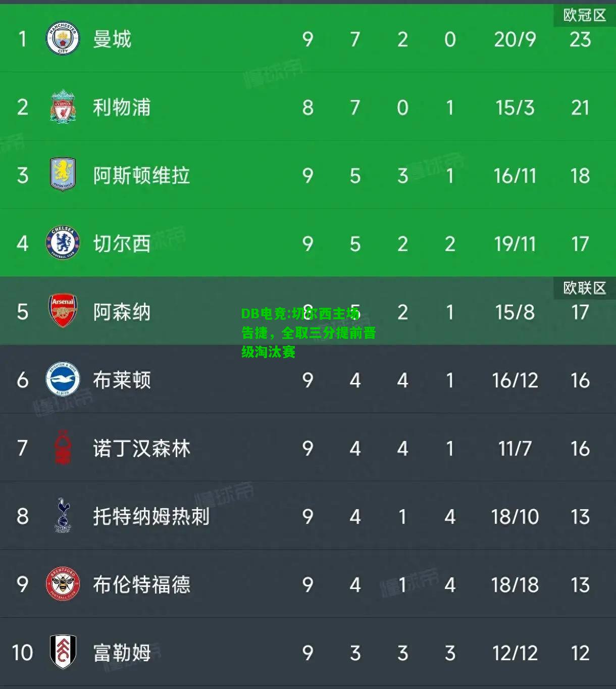Select team name 阿斯顿维拉
The width and height of the screenshot is (616, 689).
(141, 176)
